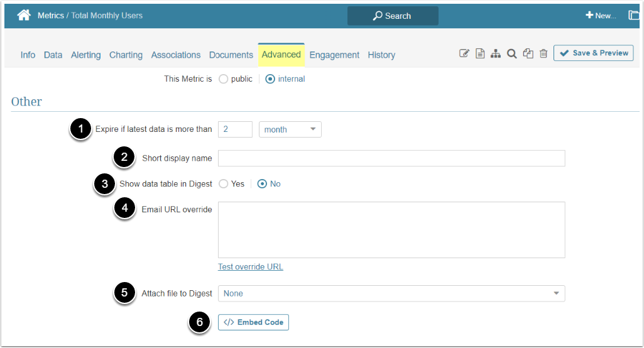Click the duplicate copy icon
Image resolution: width=644 pixels, height=348 pixels.
click(x=528, y=54)
